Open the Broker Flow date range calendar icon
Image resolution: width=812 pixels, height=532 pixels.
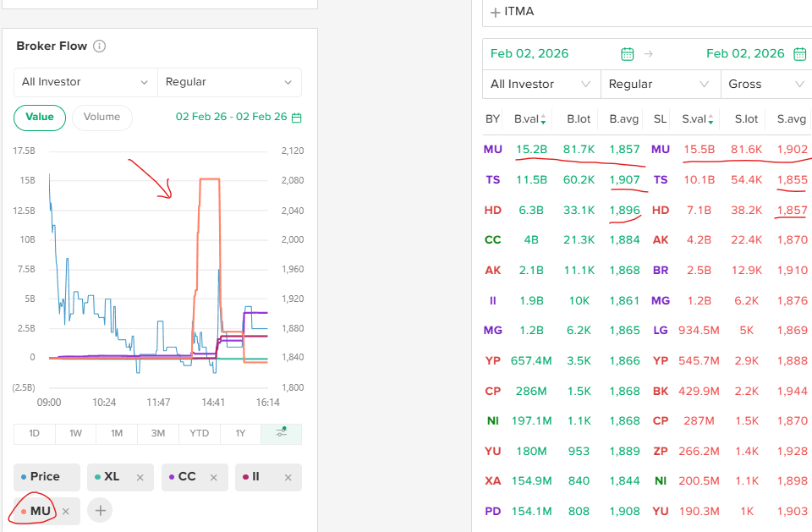[296, 118]
